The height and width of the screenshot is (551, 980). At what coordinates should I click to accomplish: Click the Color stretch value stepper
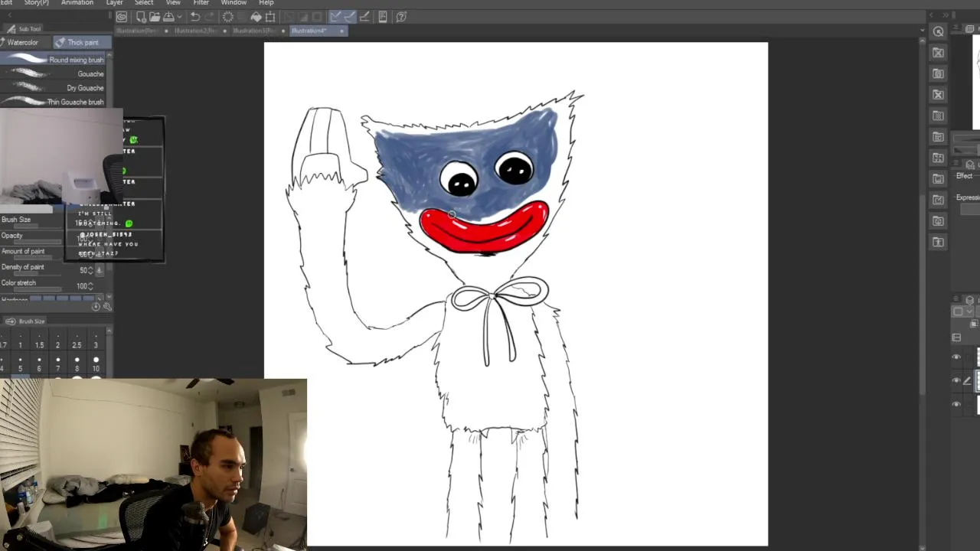click(91, 286)
